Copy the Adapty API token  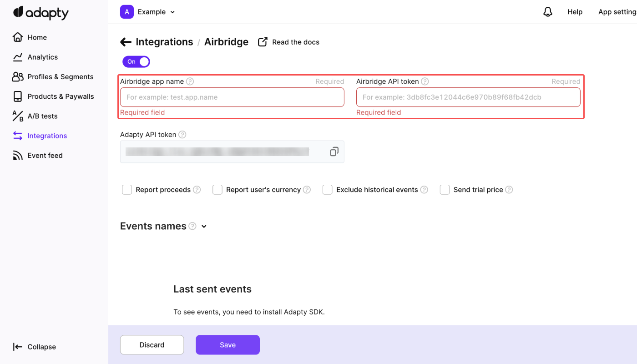334,152
